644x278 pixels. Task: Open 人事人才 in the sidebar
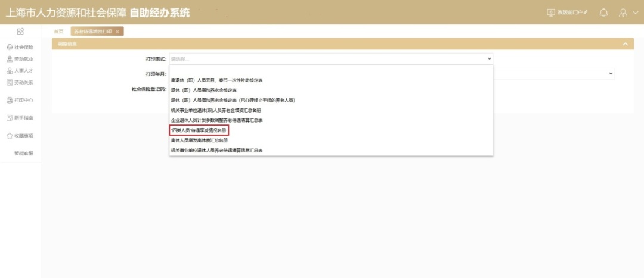coord(20,70)
